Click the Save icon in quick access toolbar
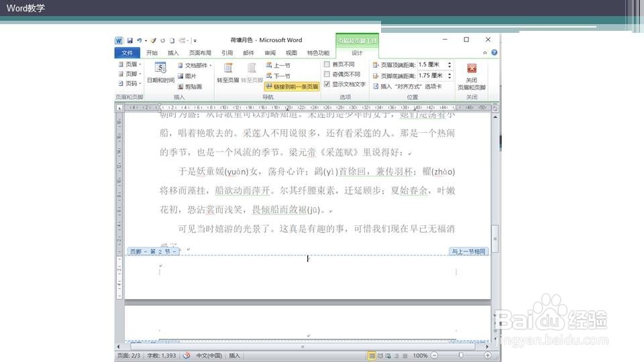Screen dimensions: 644x362 pos(129,41)
